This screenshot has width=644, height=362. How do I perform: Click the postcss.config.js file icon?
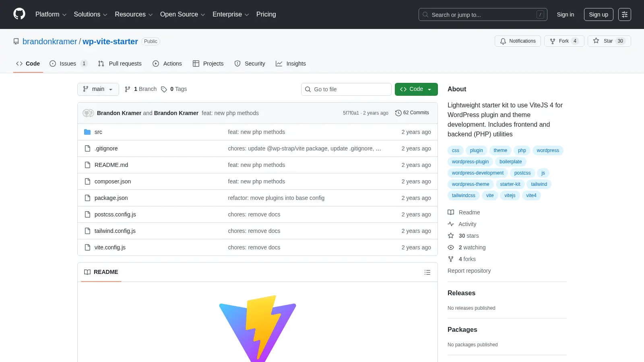[87, 214]
